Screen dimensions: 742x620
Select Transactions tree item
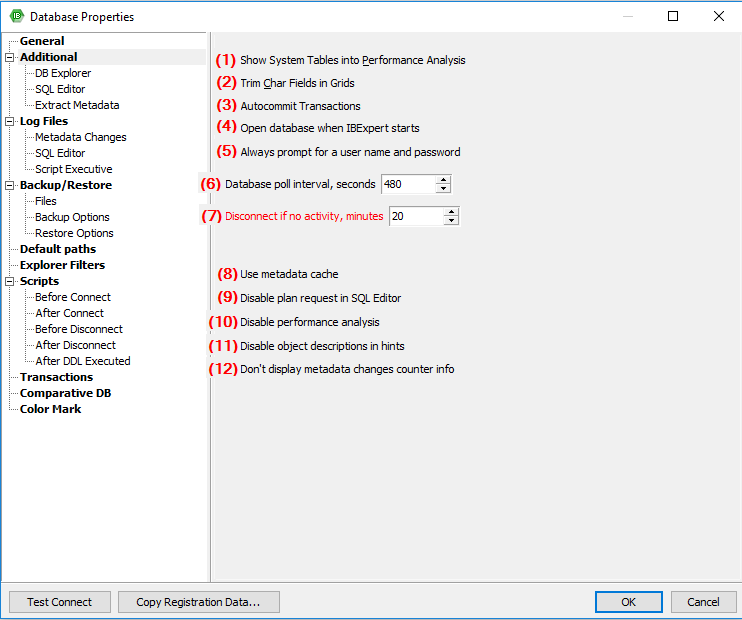(56, 377)
